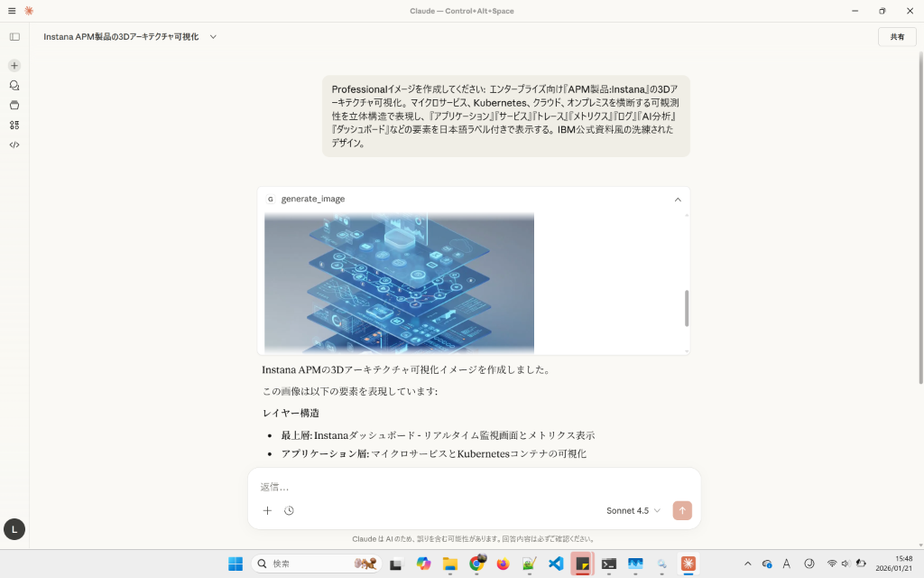Click the 共有 share button

click(897, 36)
